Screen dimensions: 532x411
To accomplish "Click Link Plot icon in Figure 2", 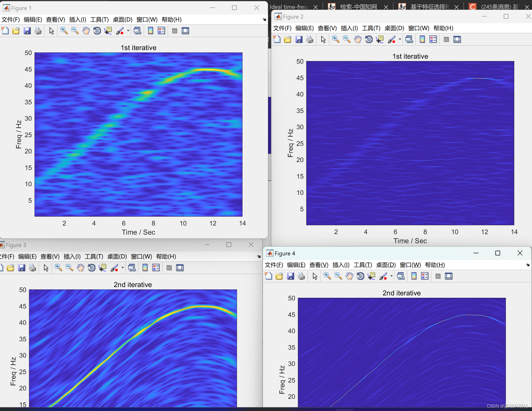I will (x=409, y=39).
